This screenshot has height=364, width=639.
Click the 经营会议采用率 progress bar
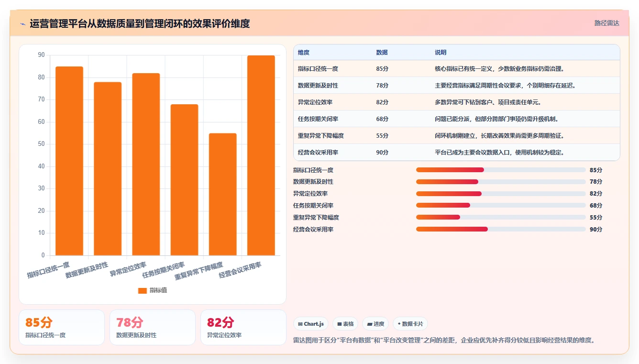(x=501, y=229)
